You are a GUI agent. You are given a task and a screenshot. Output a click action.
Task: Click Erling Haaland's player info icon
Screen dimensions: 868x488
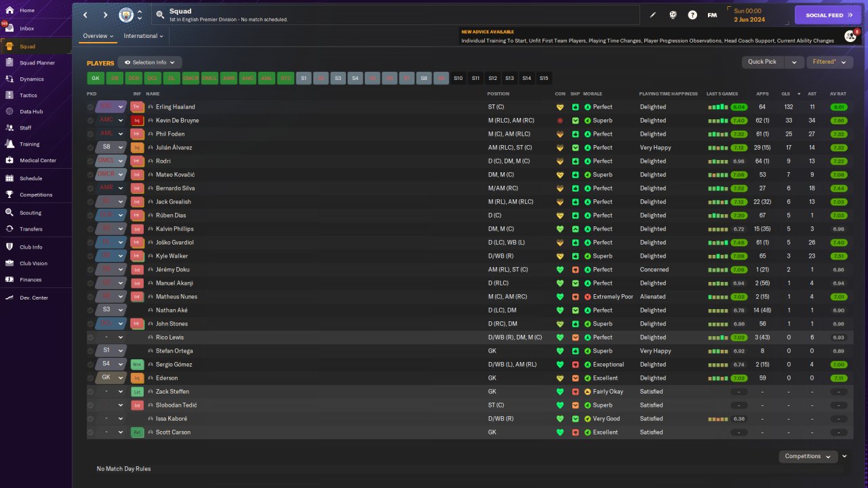151,107
